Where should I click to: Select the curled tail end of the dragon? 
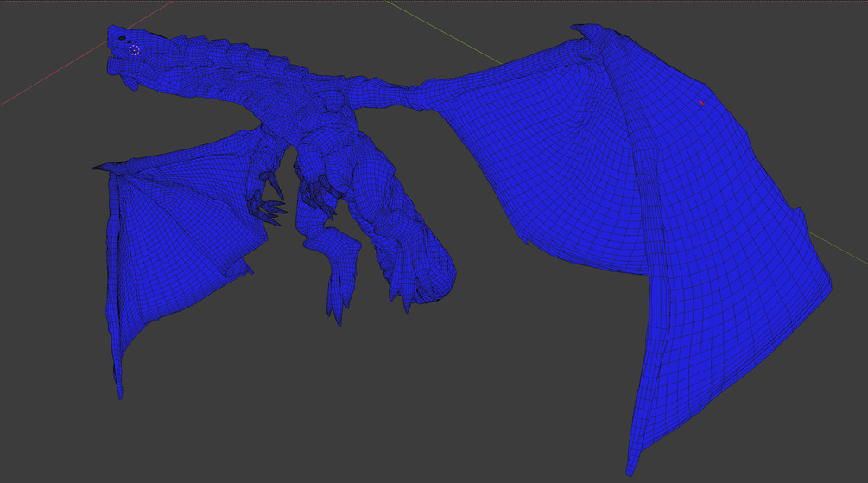[434, 276]
